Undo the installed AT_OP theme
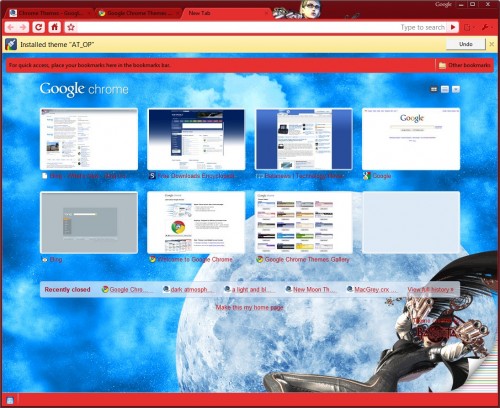 pos(465,44)
